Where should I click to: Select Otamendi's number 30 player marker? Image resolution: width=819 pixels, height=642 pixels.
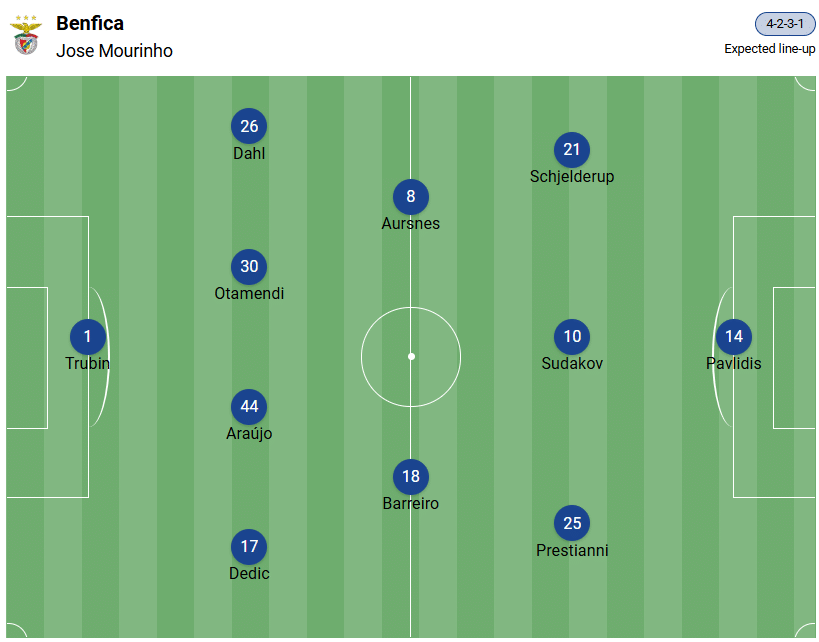[249, 267]
